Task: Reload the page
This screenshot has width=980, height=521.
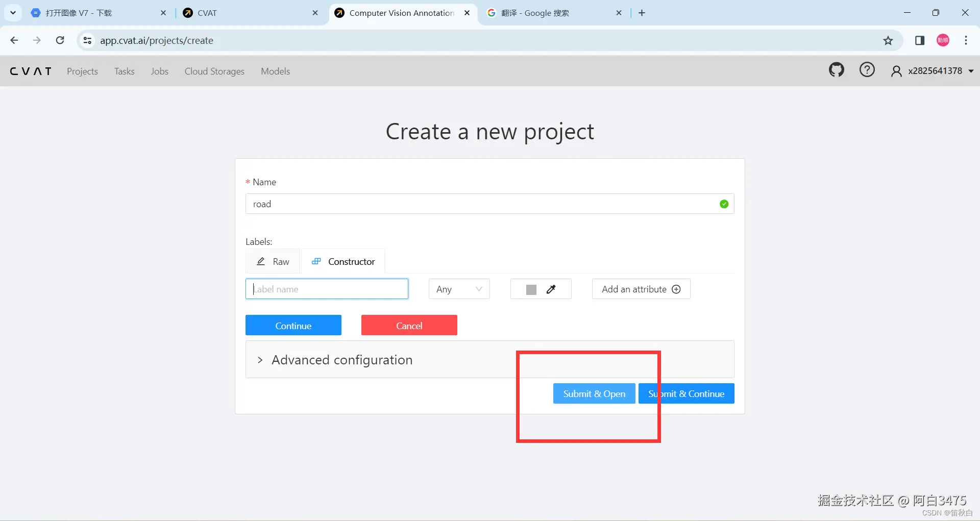Action: coord(60,40)
